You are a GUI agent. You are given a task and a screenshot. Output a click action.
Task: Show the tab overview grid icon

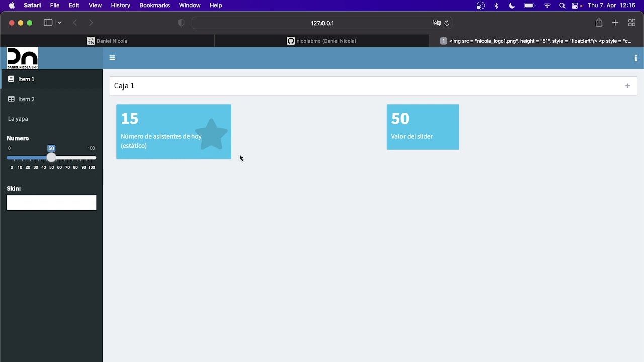[x=632, y=23]
